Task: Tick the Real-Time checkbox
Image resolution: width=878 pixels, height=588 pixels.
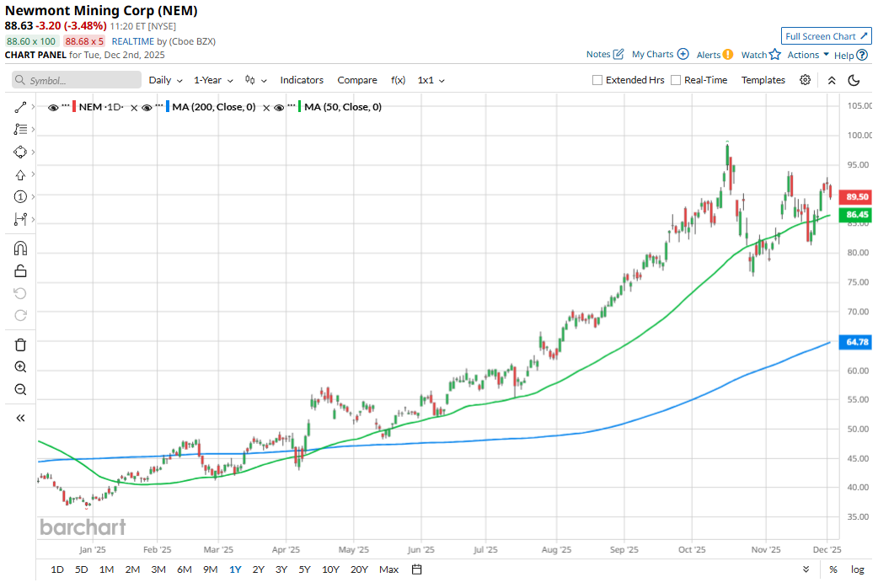Action: pos(675,80)
